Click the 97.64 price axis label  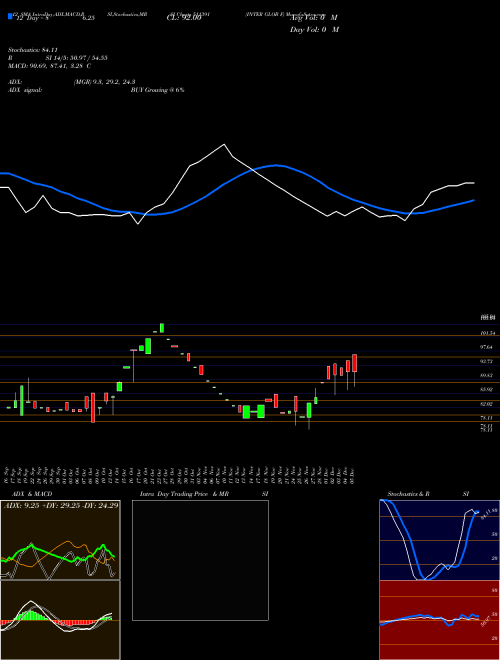487,347
